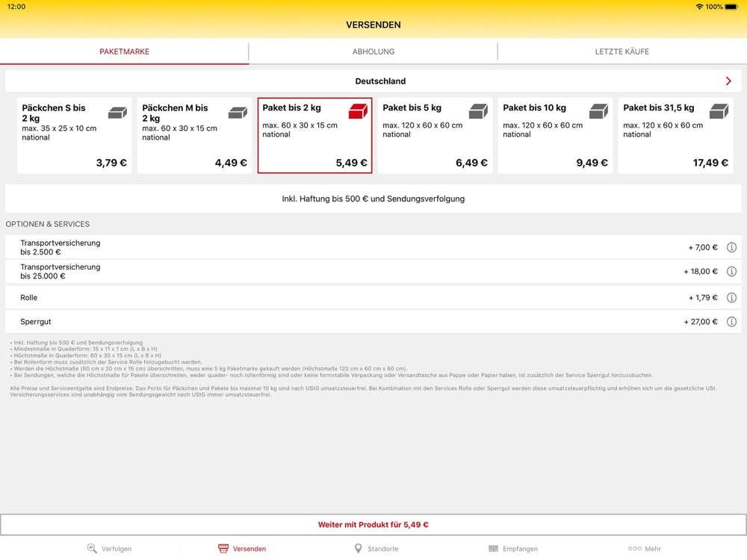
Task: Tap the Empfangen tab label
Action: [520, 549]
